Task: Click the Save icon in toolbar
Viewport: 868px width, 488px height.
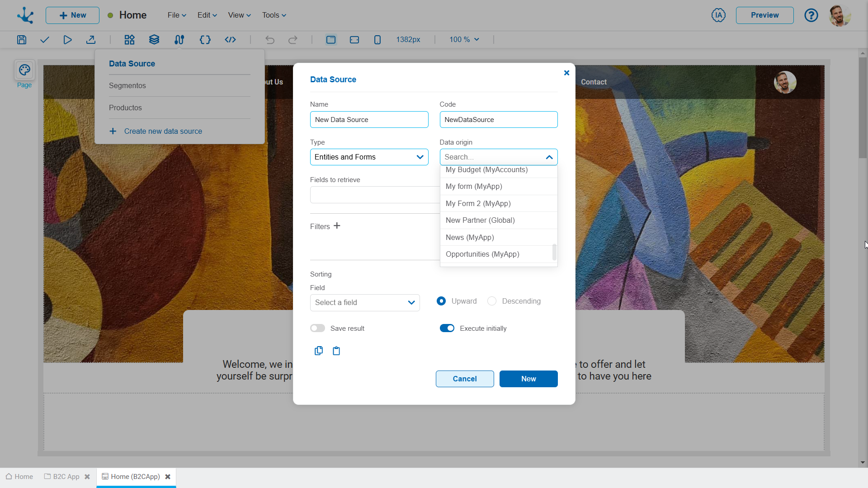Action: pyautogui.click(x=22, y=40)
